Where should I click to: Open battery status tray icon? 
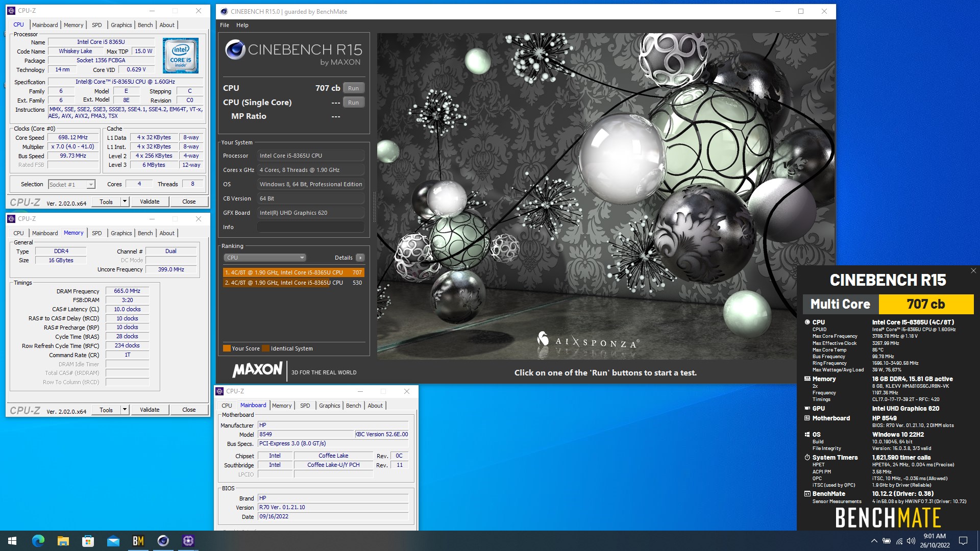(887, 541)
